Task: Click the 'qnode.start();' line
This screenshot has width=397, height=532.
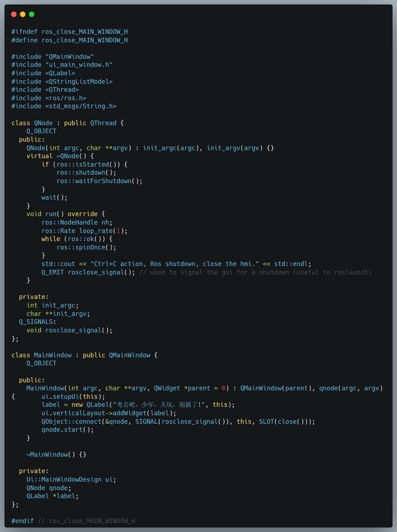Action: click(x=68, y=430)
